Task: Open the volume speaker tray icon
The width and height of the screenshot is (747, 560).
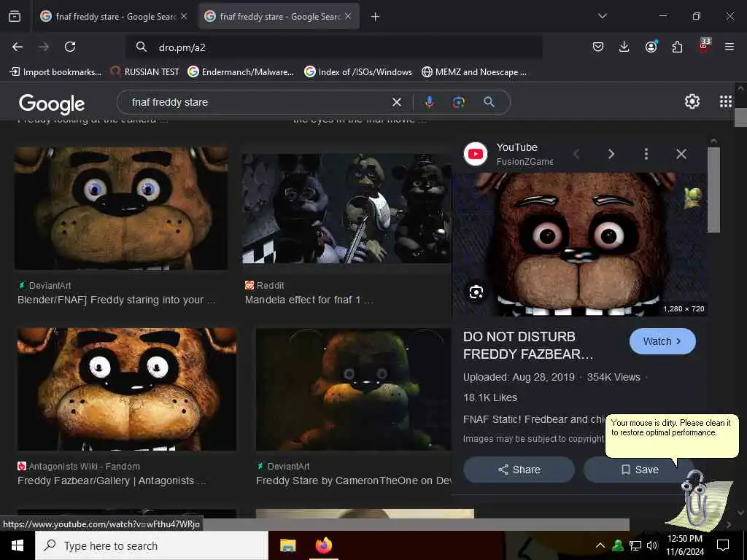Action: pyautogui.click(x=652, y=545)
